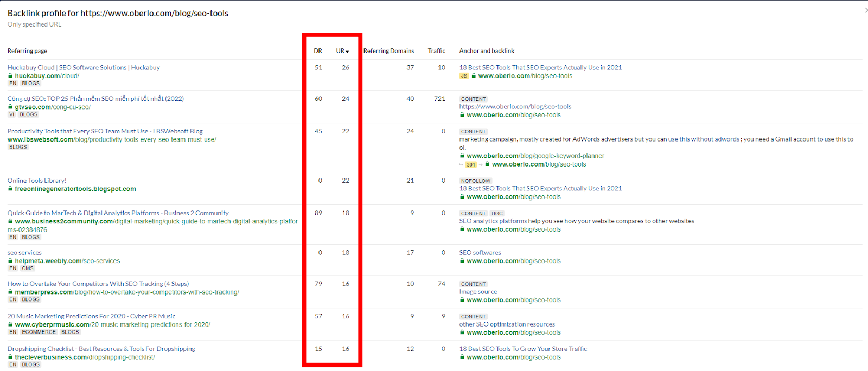Open the memberpress.com blog URL
The width and height of the screenshot is (868, 371).
(127, 292)
